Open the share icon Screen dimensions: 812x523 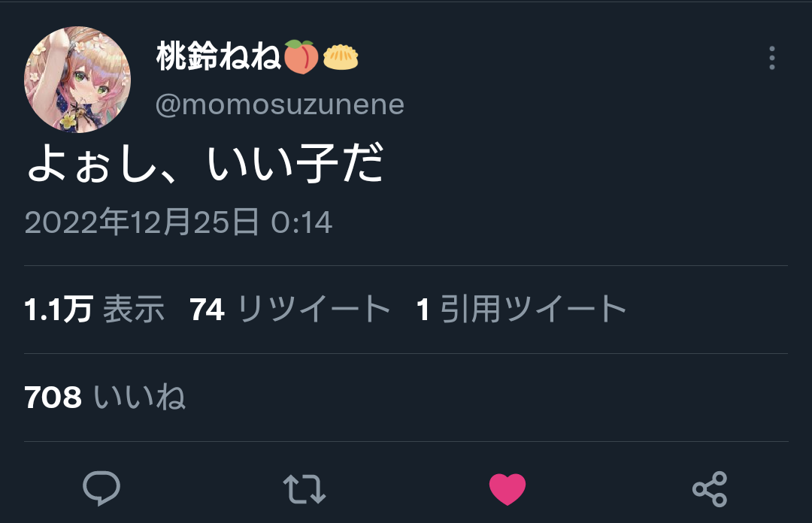tap(710, 489)
